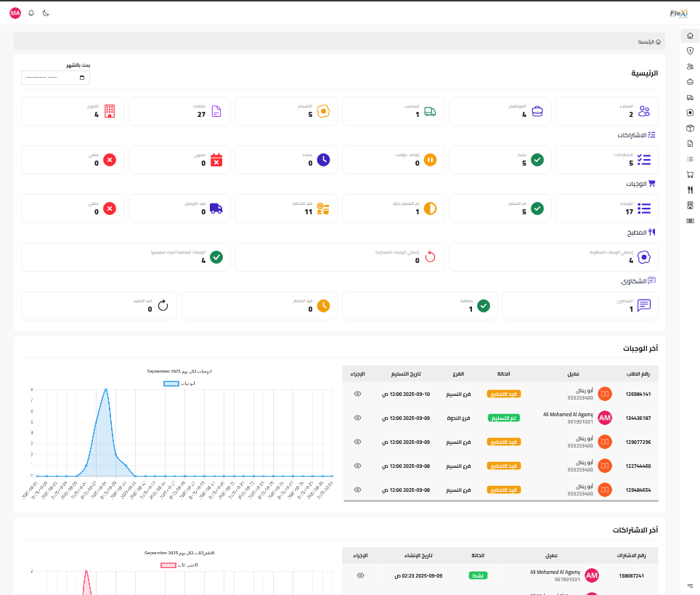The image size is (700, 595).
Task: Go to the home sidebar item
Action: 690,36
